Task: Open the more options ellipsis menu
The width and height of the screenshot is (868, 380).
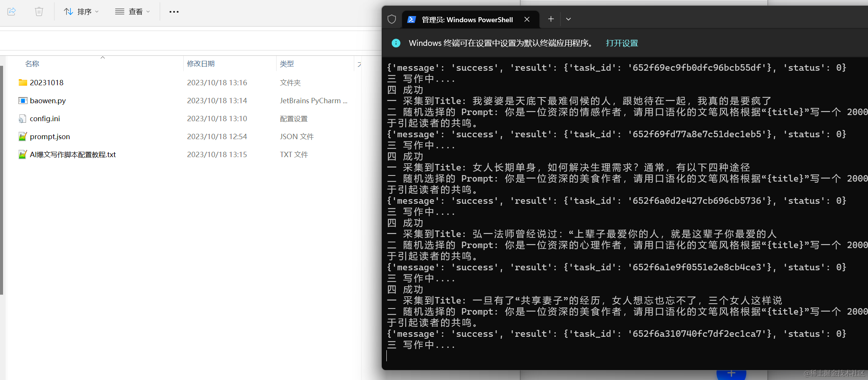Action: [x=174, y=11]
